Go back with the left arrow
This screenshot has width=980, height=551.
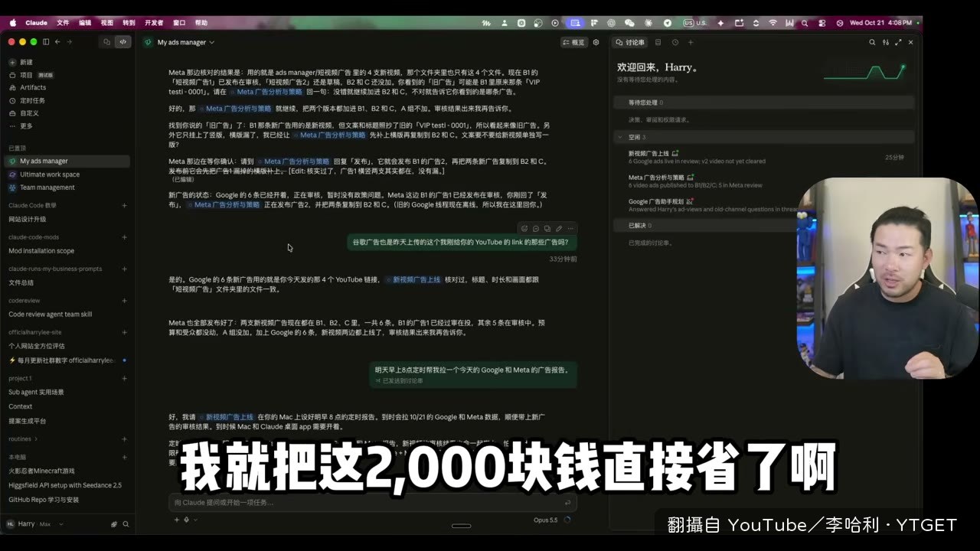pos(58,41)
